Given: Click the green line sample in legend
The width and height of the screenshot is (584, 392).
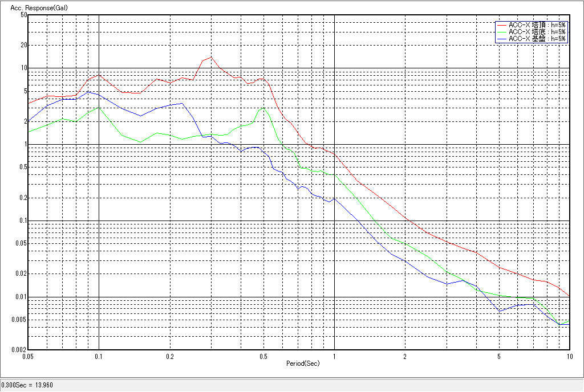Looking at the screenshot, I should pos(502,32).
